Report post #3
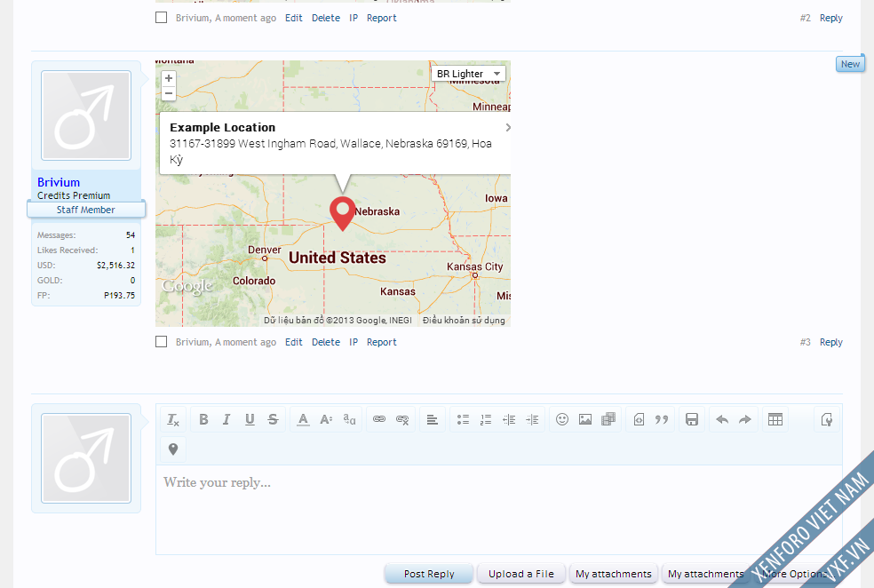Viewport: 874px width, 588px height. (x=381, y=342)
